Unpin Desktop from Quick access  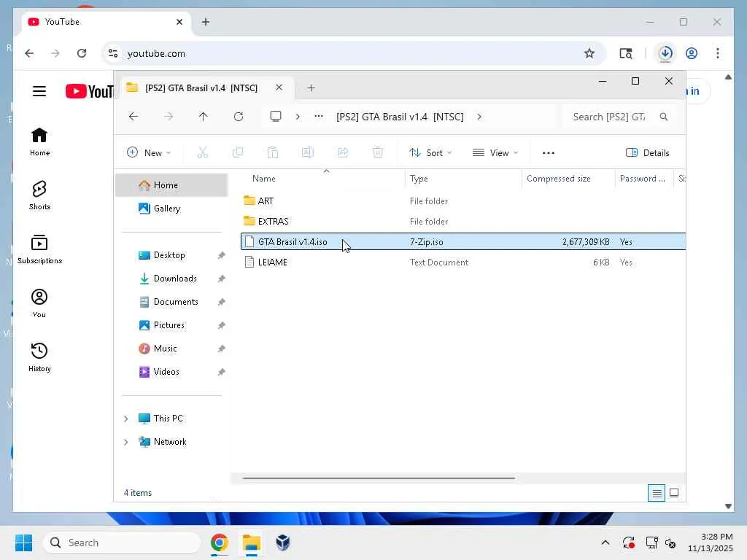coord(222,256)
